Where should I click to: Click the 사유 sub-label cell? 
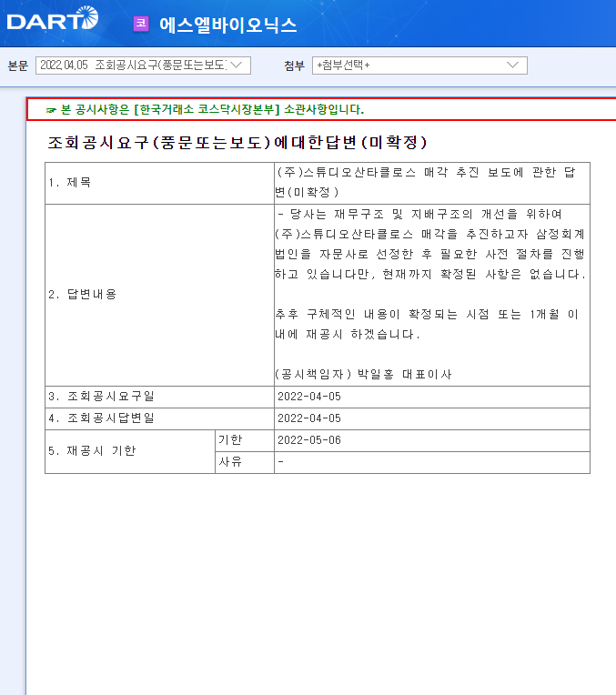(x=245, y=462)
